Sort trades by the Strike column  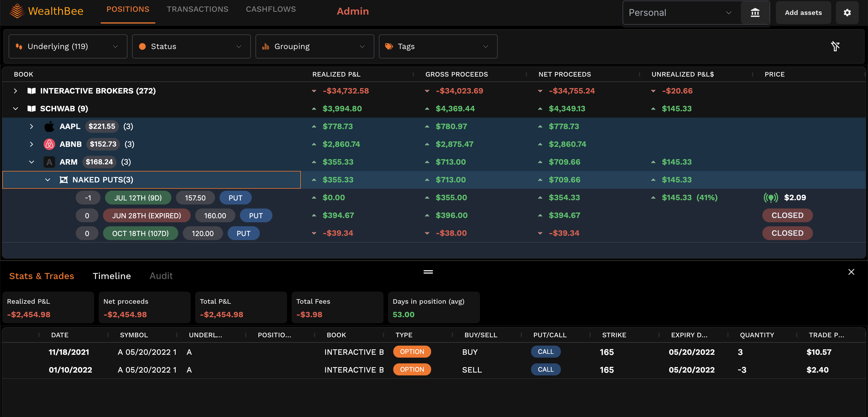(614, 335)
